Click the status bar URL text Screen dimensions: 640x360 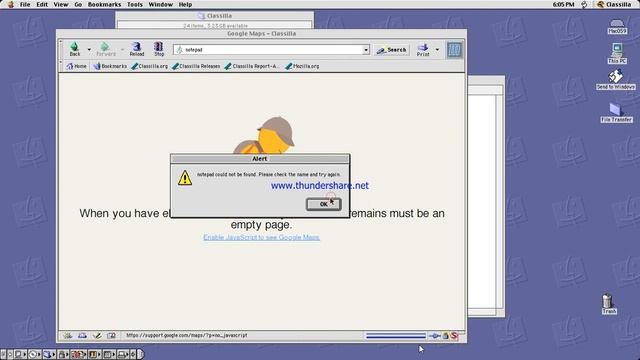point(187,336)
